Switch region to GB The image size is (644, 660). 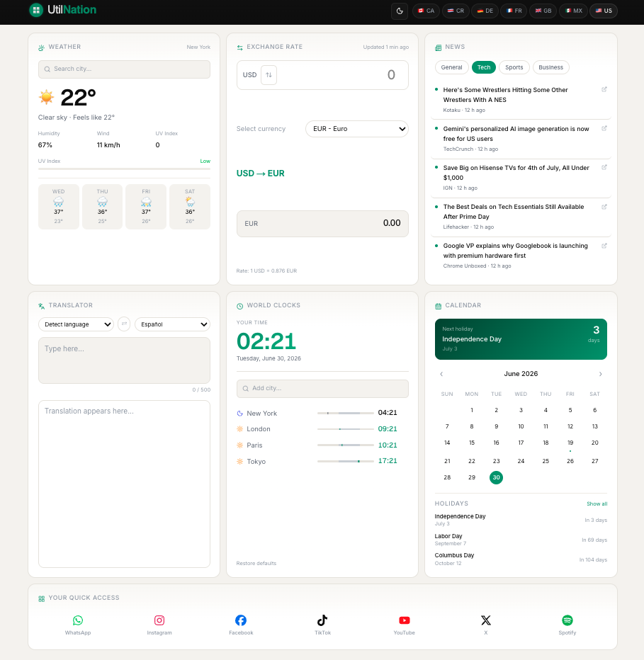click(543, 11)
